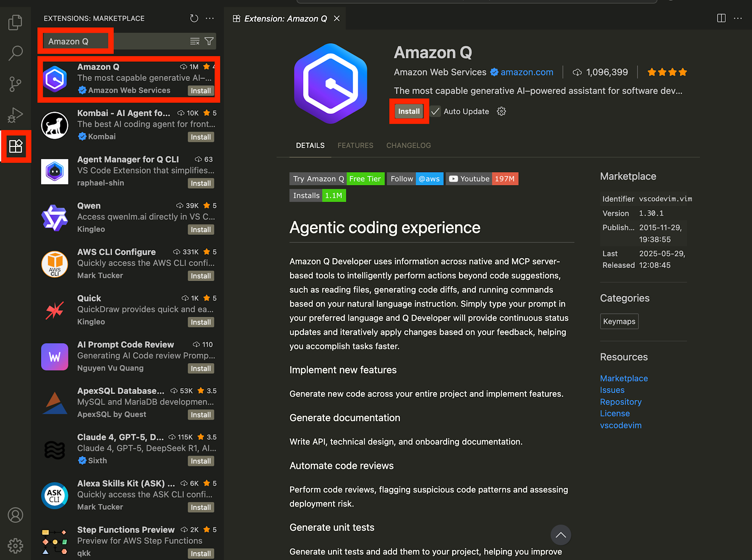Image resolution: width=752 pixels, height=560 pixels.
Task: Open the amazon.com publisher link
Action: (x=527, y=72)
